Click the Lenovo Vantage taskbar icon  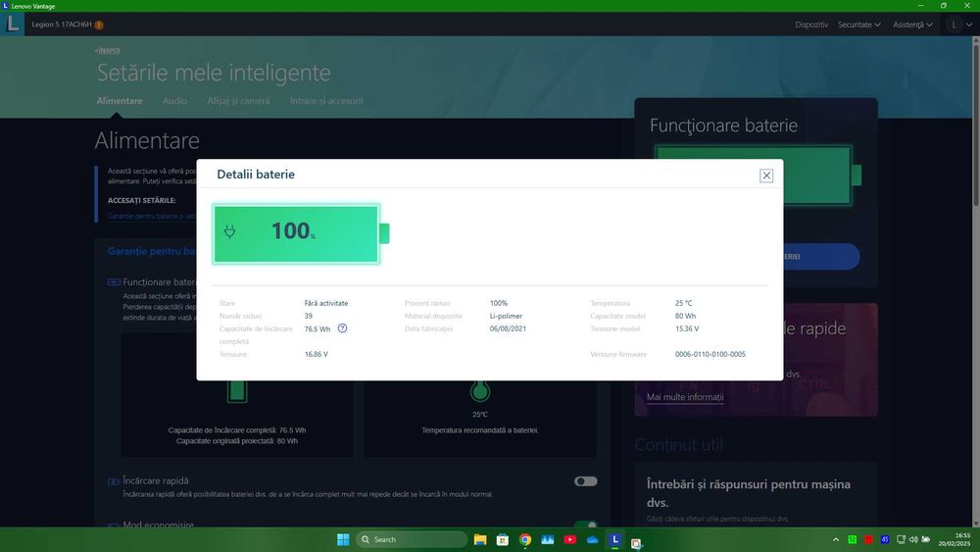[615, 539]
